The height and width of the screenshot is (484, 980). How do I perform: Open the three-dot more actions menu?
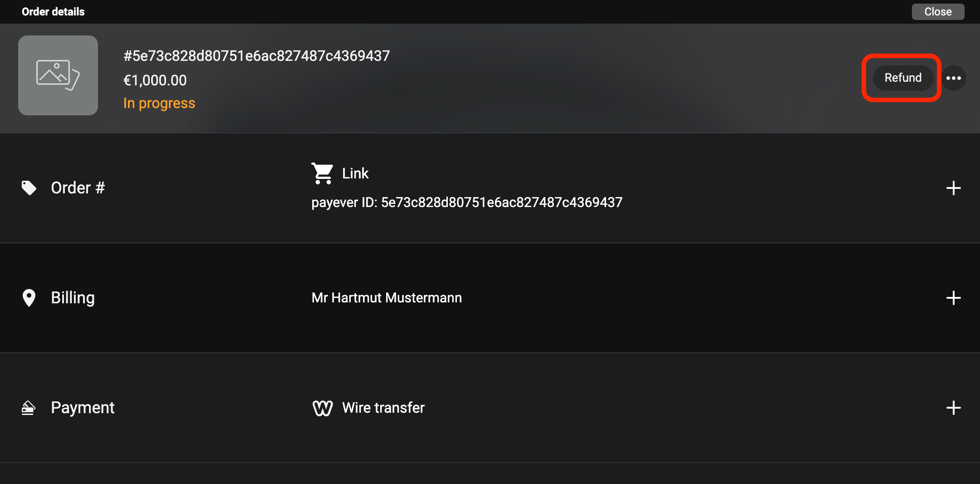coord(954,78)
